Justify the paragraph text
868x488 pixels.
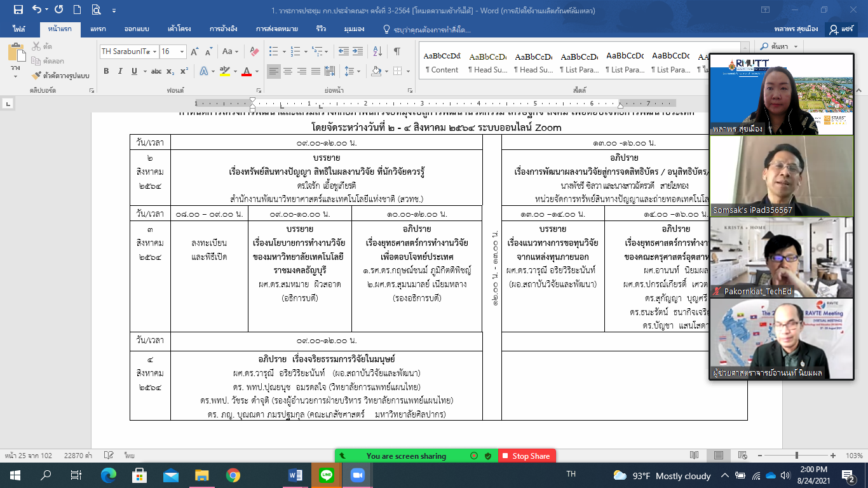coord(315,71)
